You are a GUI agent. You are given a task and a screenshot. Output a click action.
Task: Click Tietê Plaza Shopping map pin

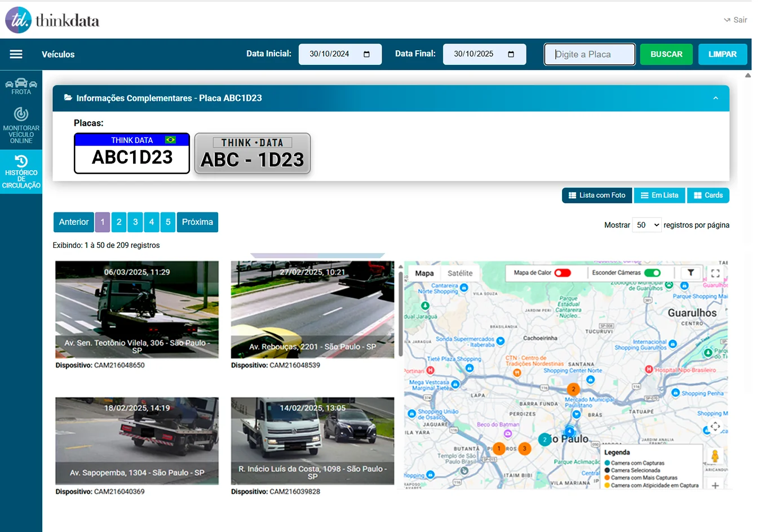470,368
